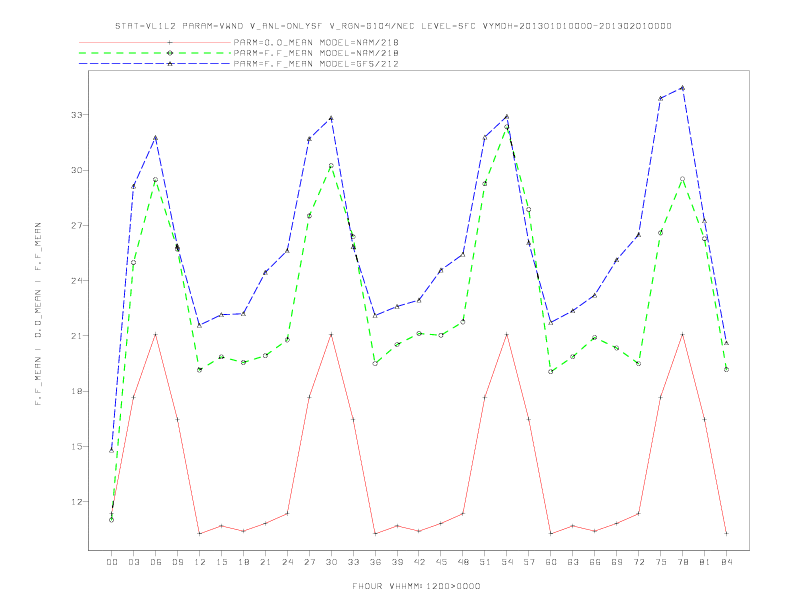Click x-axis forecast hour label 84

[726, 562]
